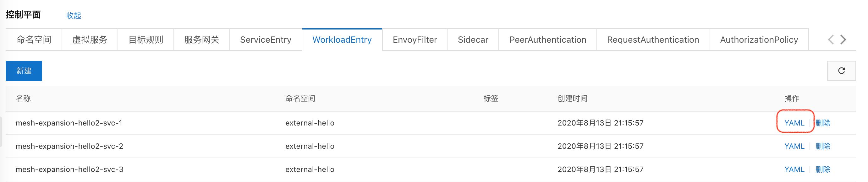Select the WorkloadEntry tab

click(341, 40)
